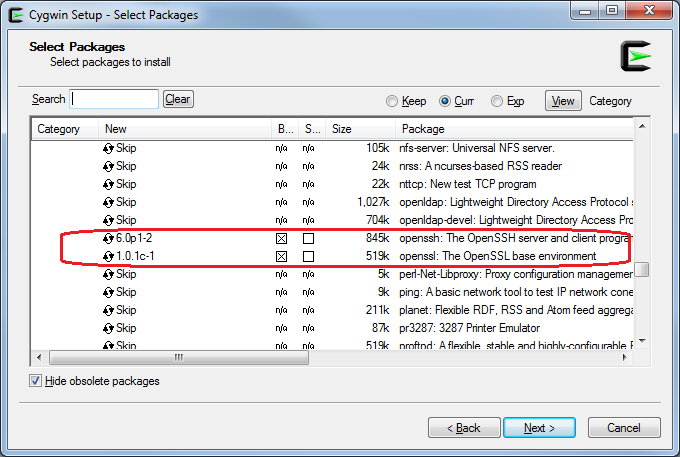
Task: Click the cycle icon in the perl-Net-Libproxy row
Action: [x=108, y=275]
